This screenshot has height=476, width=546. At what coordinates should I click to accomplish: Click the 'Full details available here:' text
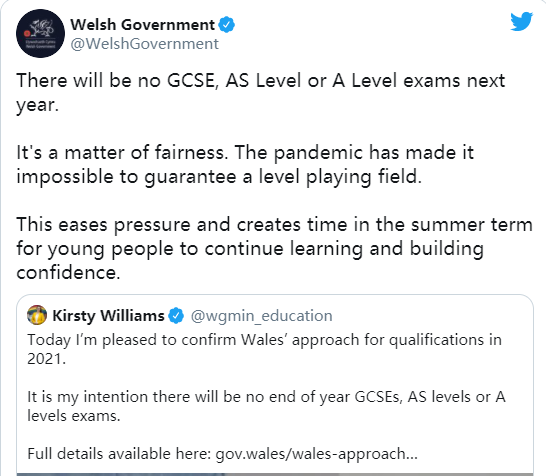tap(119, 454)
